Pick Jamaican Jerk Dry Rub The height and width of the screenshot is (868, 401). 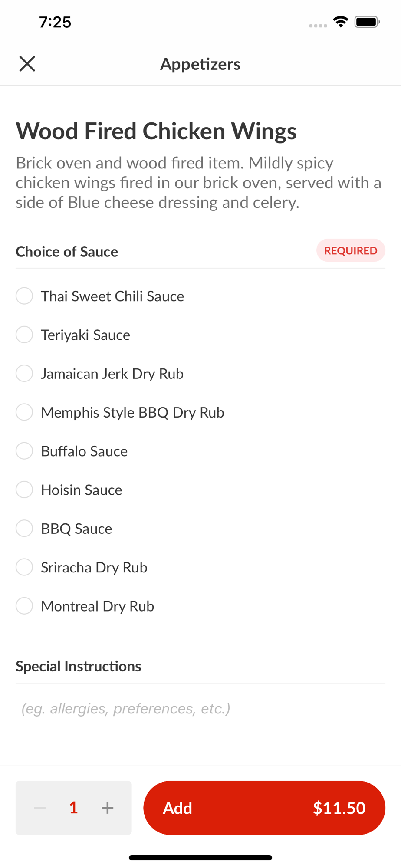(24, 373)
